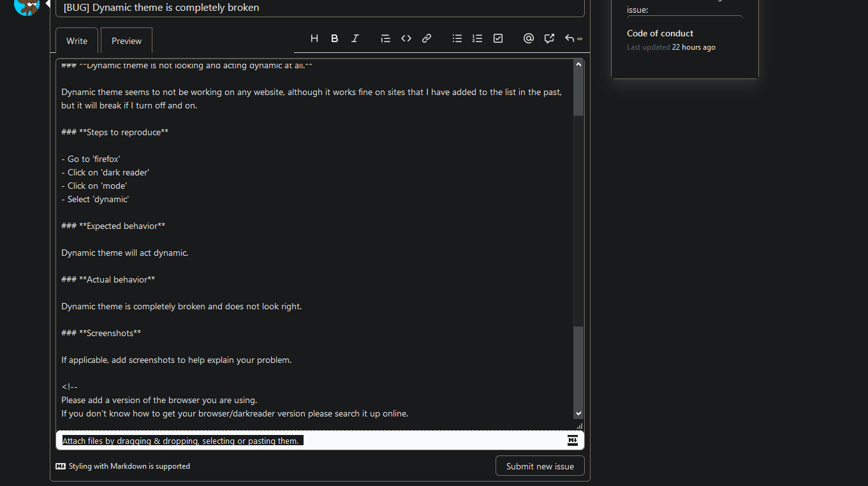Insert a hyperlink

(426, 38)
